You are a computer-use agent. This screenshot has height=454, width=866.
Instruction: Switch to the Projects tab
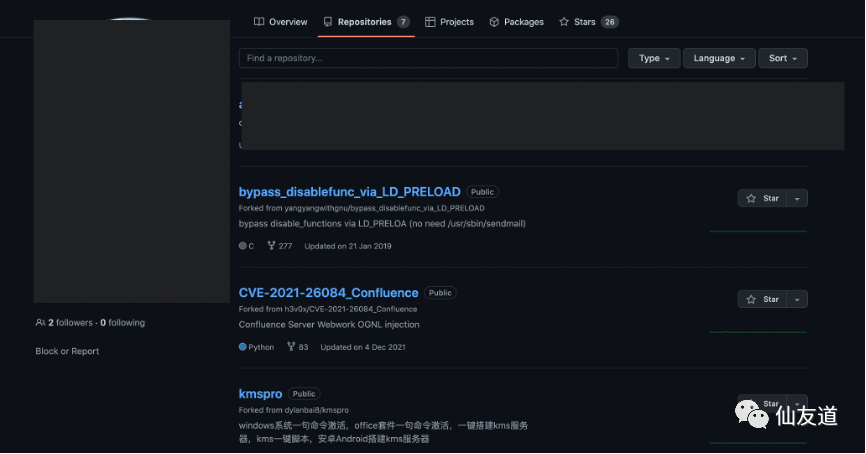click(449, 22)
